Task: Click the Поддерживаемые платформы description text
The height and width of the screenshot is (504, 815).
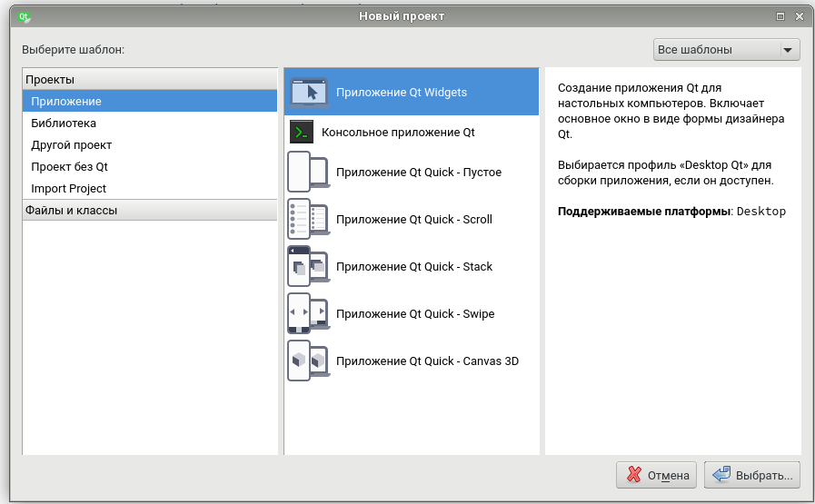Action: coord(644,212)
